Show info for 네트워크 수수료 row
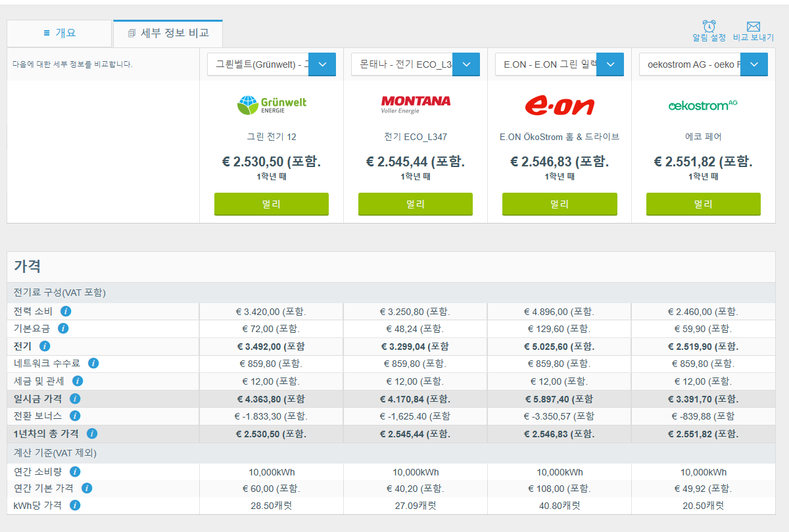 point(93,363)
